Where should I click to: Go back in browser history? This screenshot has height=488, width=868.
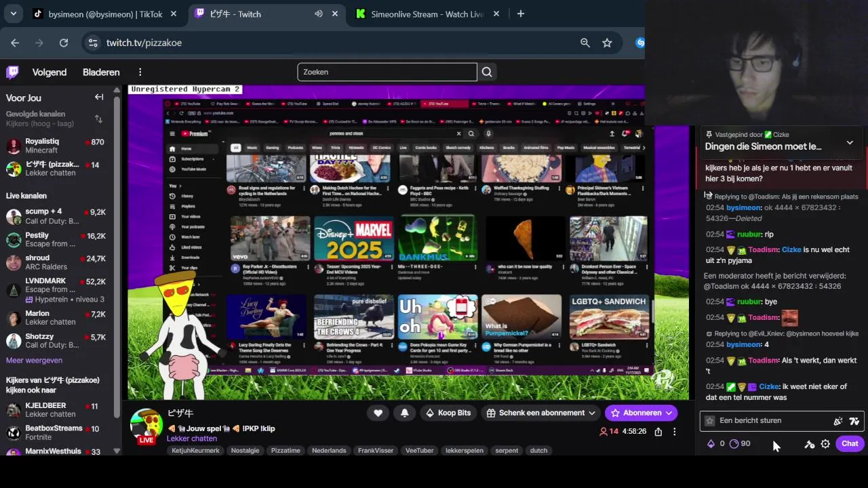tap(15, 43)
